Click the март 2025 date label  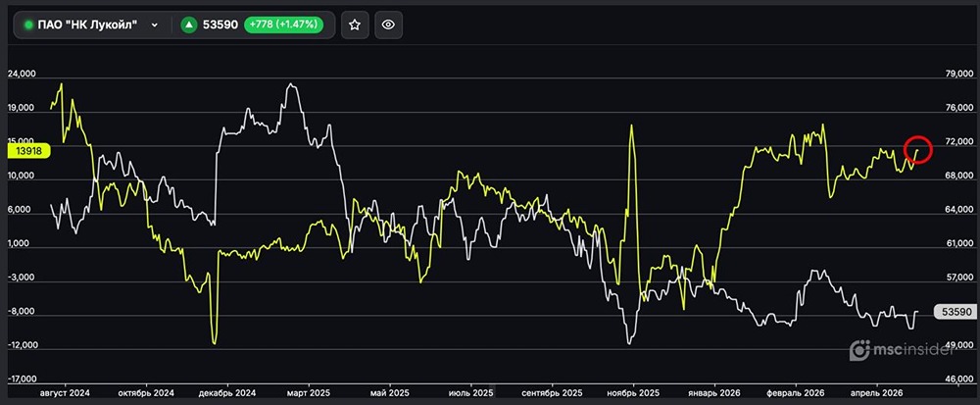coord(308,393)
